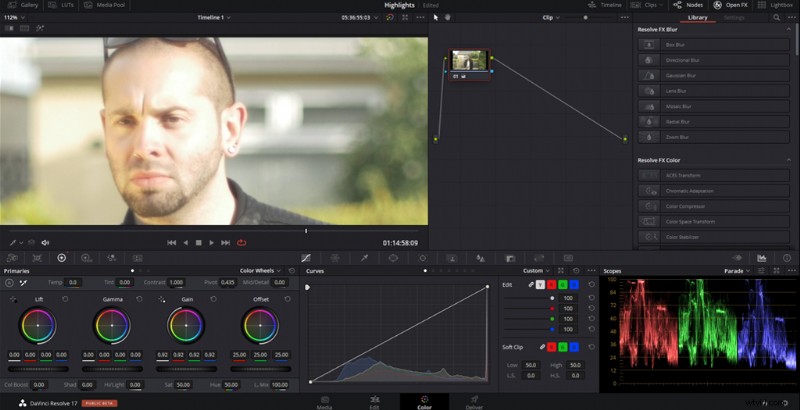Go to the Deliver page
Viewport: 800px width, 410px height.
(474, 402)
